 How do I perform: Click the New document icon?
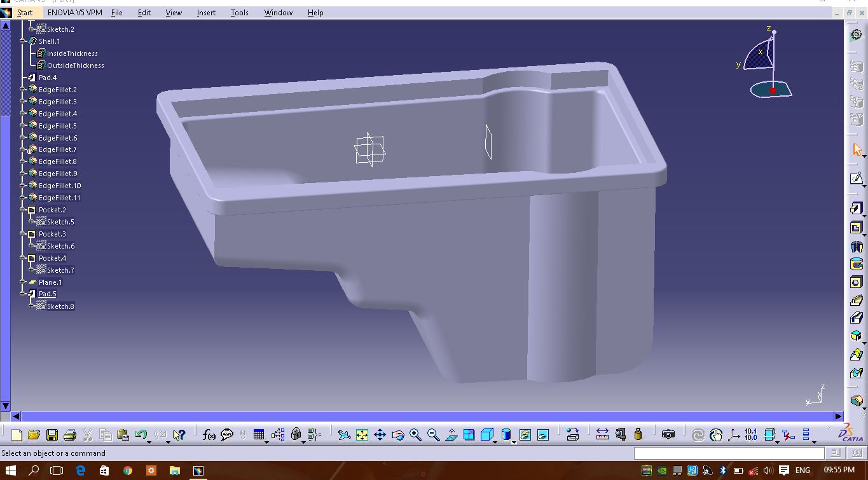click(17, 435)
